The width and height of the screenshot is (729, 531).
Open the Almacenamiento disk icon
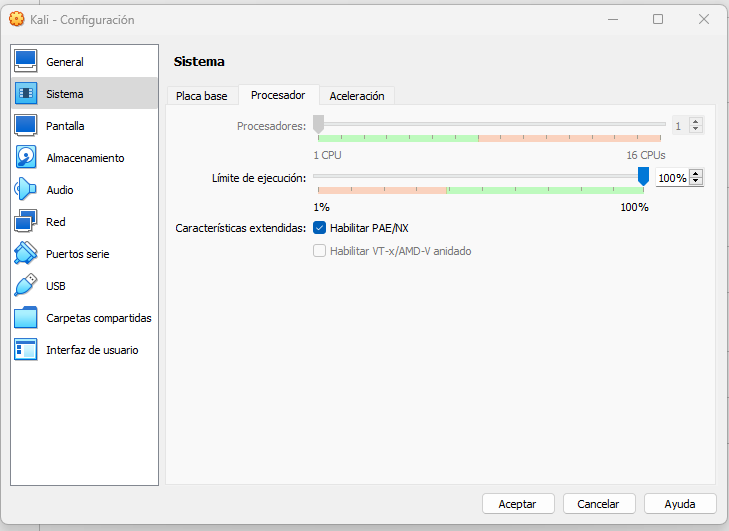click(x=26, y=158)
